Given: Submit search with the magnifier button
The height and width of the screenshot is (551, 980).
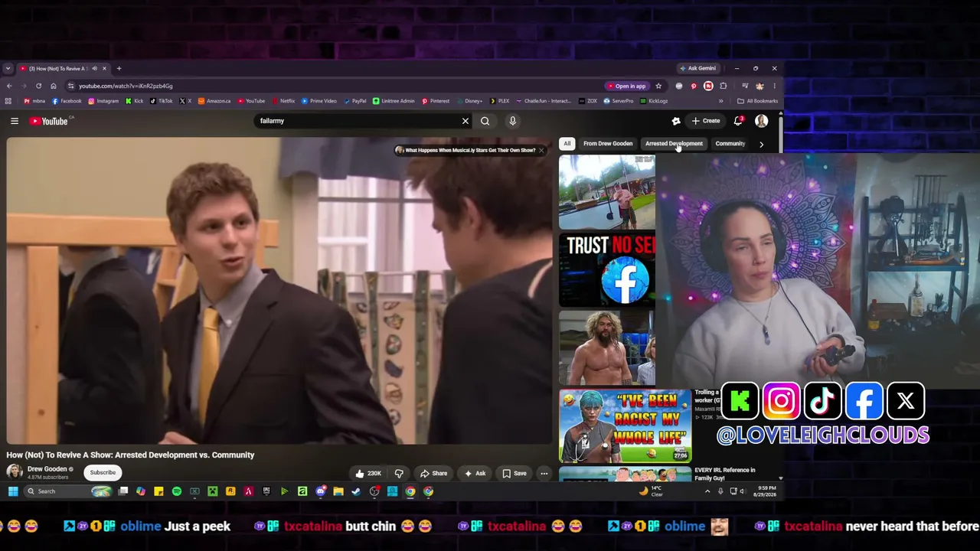Looking at the screenshot, I should coord(485,121).
